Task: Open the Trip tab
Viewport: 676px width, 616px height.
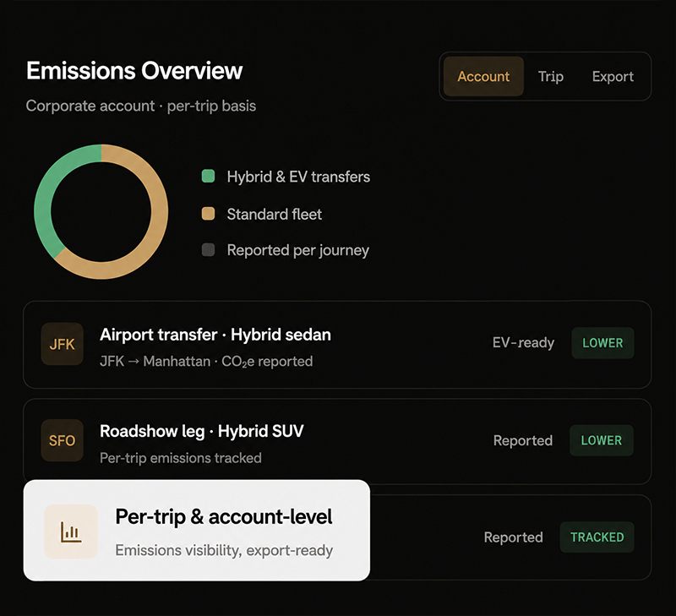Action: tap(551, 76)
